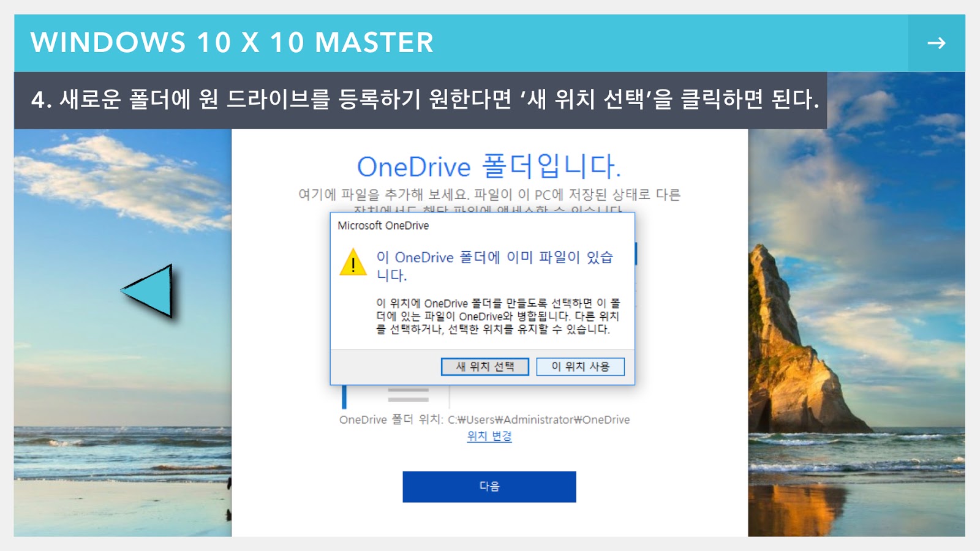Choose the '새 위치 선택' button

coord(484,367)
